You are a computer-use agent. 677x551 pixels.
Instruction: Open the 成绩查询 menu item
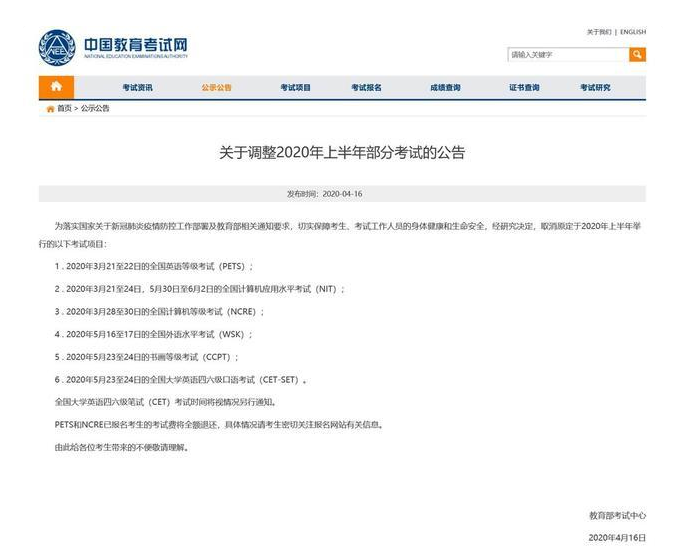click(x=446, y=88)
